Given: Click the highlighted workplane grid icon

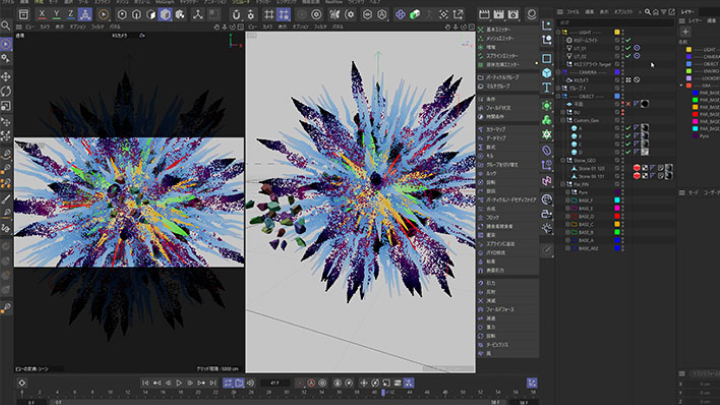Looking at the screenshot, I should [283, 15].
